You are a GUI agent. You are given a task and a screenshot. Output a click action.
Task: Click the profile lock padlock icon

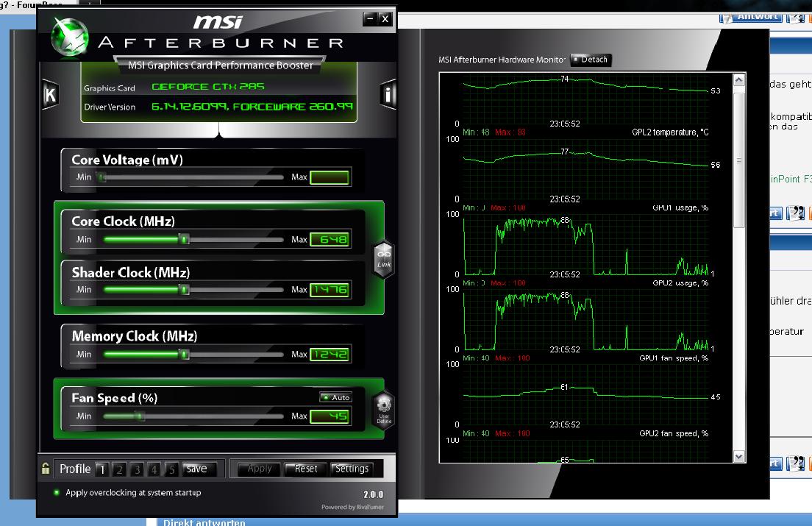(x=46, y=468)
